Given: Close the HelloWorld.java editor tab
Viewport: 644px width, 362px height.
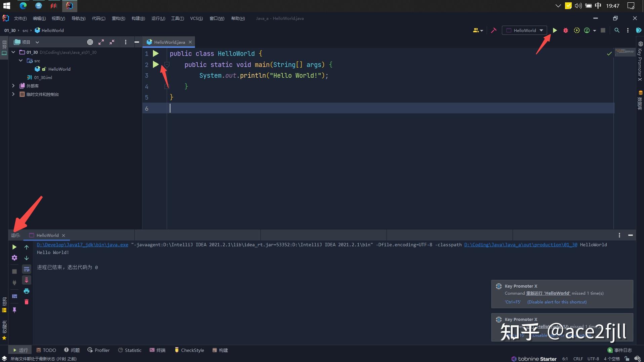Looking at the screenshot, I should coord(190,42).
